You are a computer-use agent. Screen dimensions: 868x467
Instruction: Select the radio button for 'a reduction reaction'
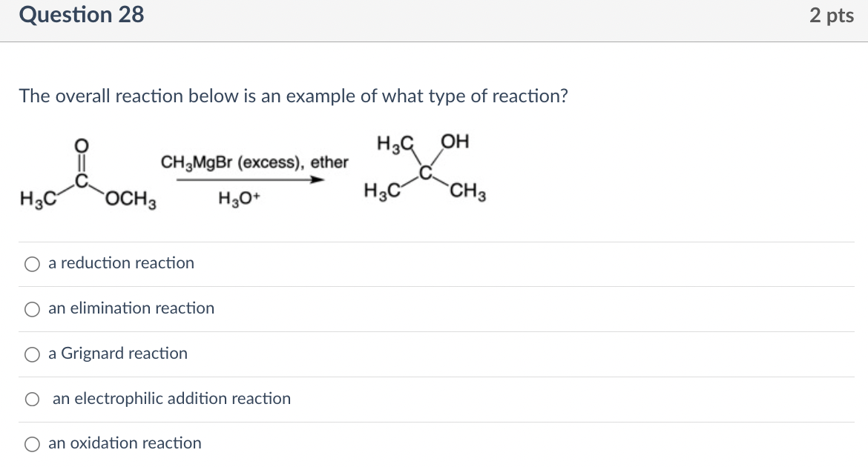(x=32, y=263)
